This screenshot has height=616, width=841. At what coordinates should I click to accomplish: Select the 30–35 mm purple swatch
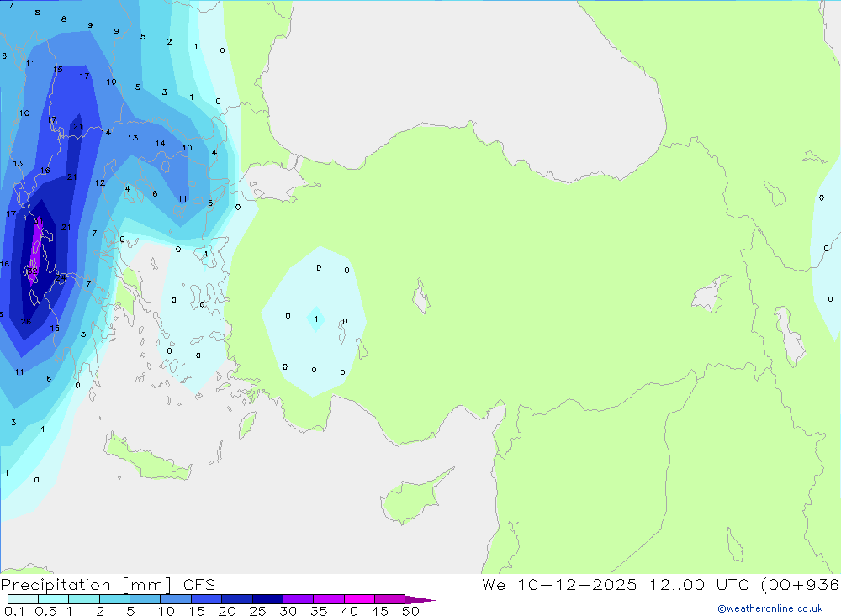click(x=298, y=599)
